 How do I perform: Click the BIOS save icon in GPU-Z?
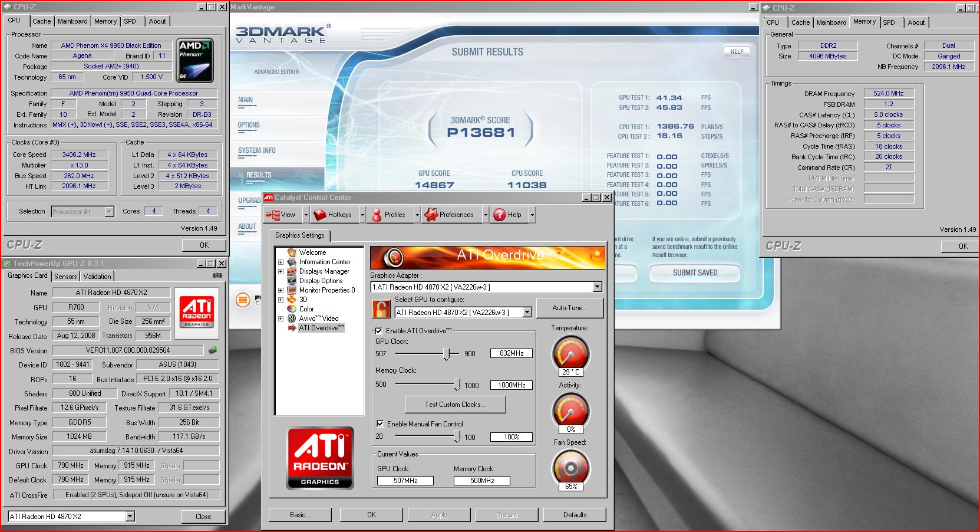click(x=213, y=350)
